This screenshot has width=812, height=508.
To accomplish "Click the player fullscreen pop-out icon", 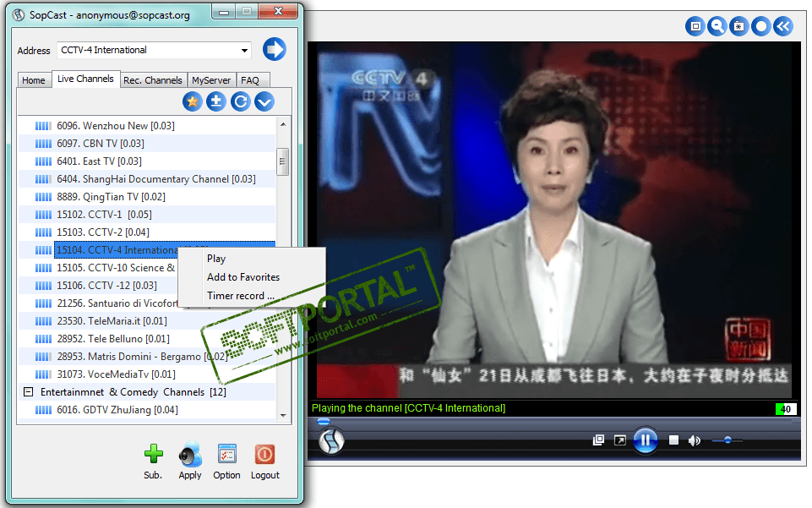I will [620, 440].
